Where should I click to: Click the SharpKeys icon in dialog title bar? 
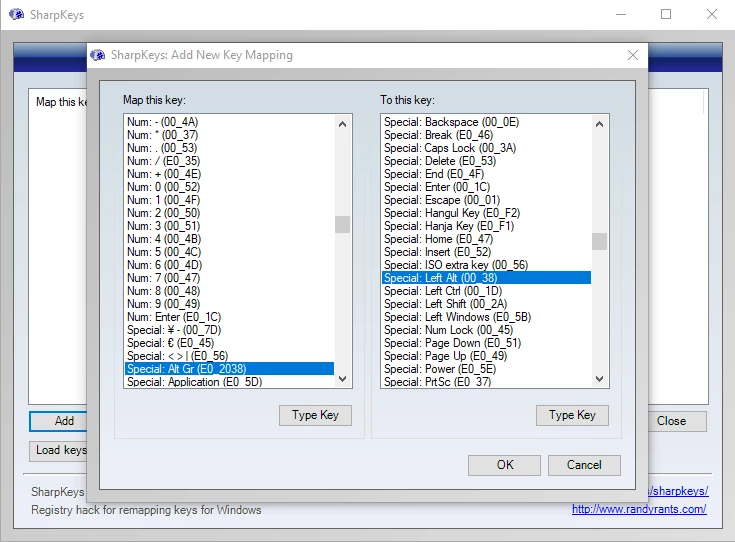tap(98, 55)
